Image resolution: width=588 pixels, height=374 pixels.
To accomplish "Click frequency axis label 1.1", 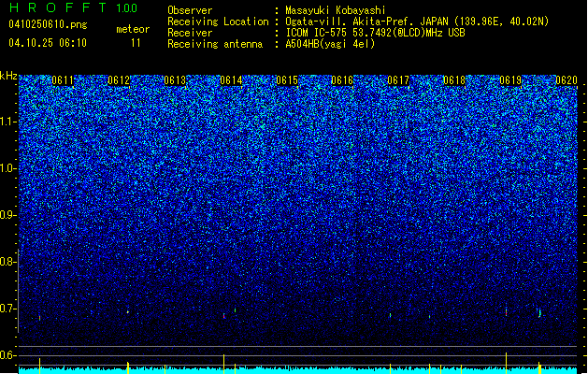I will pyautogui.click(x=7, y=122).
